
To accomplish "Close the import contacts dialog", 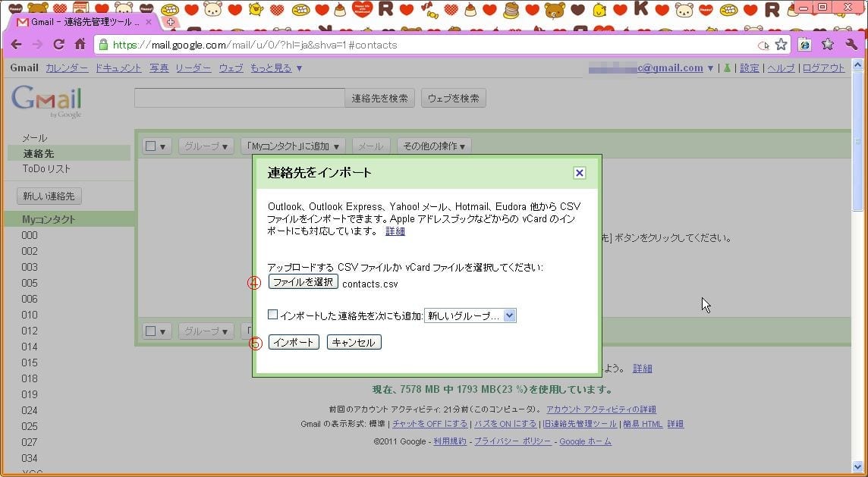I will [579, 173].
